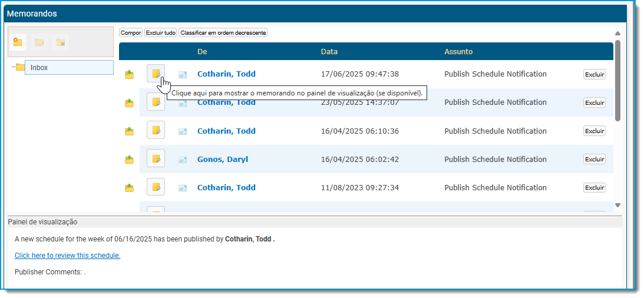Click Excluir for Gonos, Daryl memo
Image resolution: width=644 pixels, height=298 pixels.
[595, 159]
